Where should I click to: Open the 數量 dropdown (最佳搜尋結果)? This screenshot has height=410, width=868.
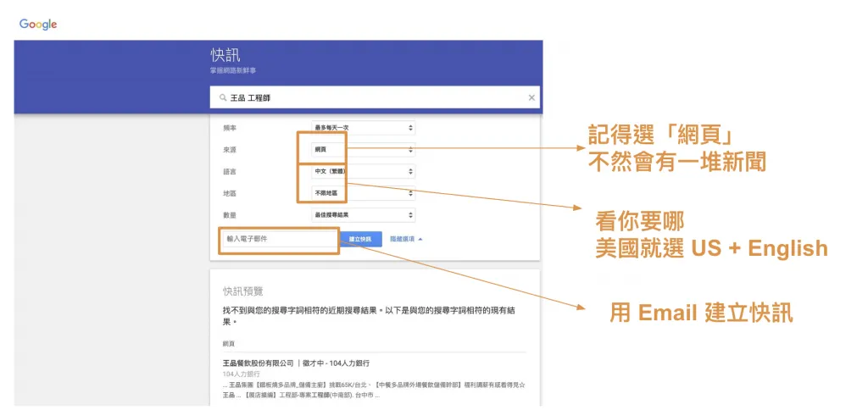pos(363,215)
